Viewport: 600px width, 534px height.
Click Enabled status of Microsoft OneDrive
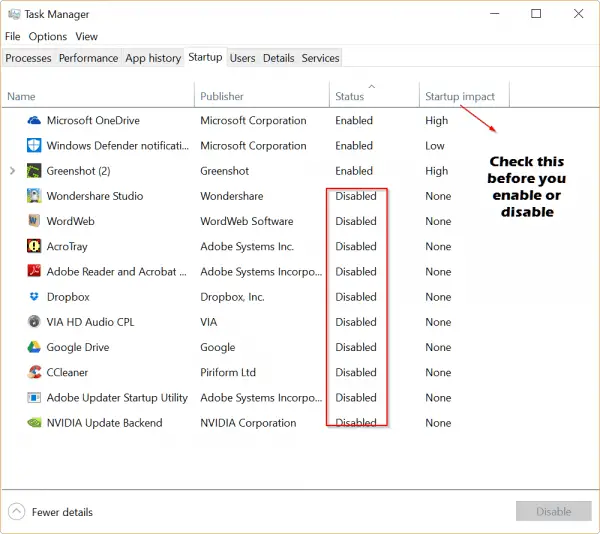pyautogui.click(x=354, y=120)
